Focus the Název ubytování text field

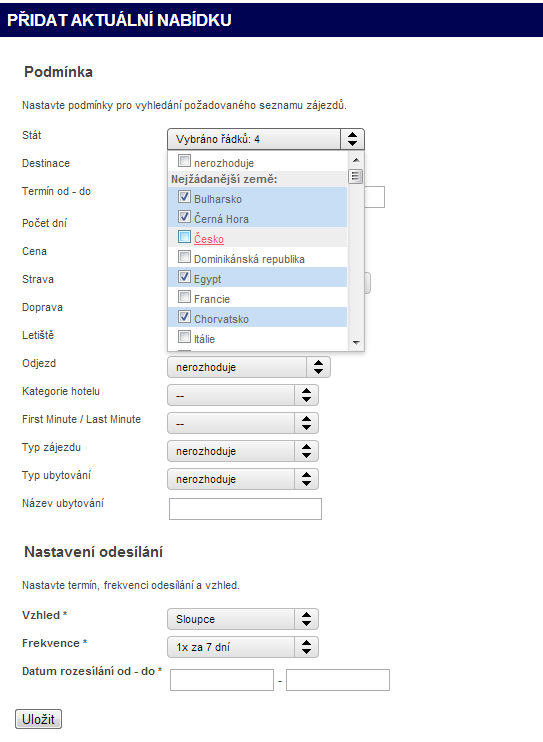click(x=245, y=509)
